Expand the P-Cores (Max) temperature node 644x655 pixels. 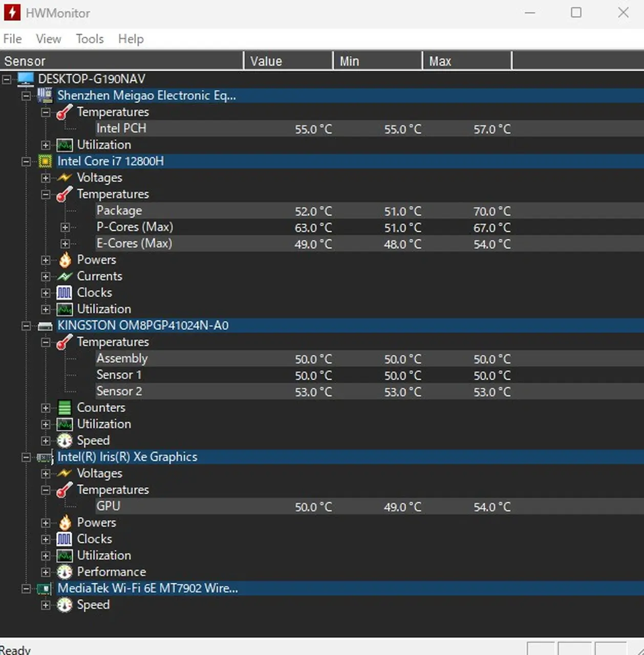(x=65, y=227)
